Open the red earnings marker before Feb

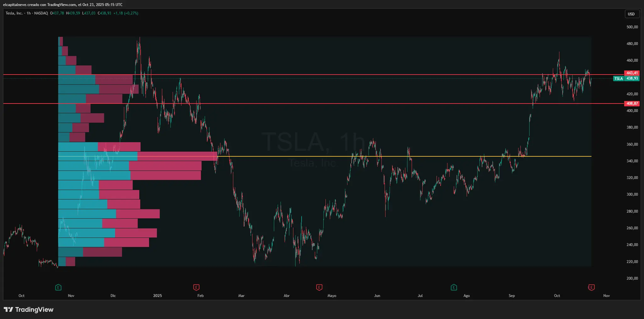click(196, 287)
